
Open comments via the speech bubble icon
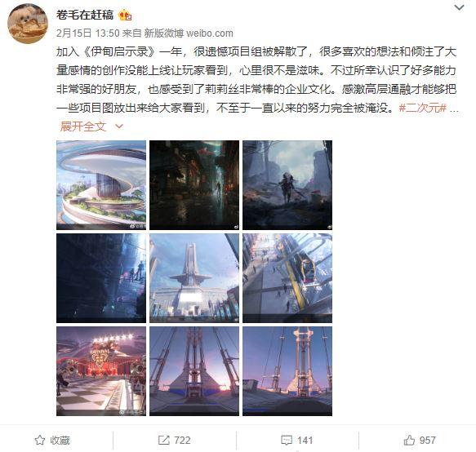point(287,440)
